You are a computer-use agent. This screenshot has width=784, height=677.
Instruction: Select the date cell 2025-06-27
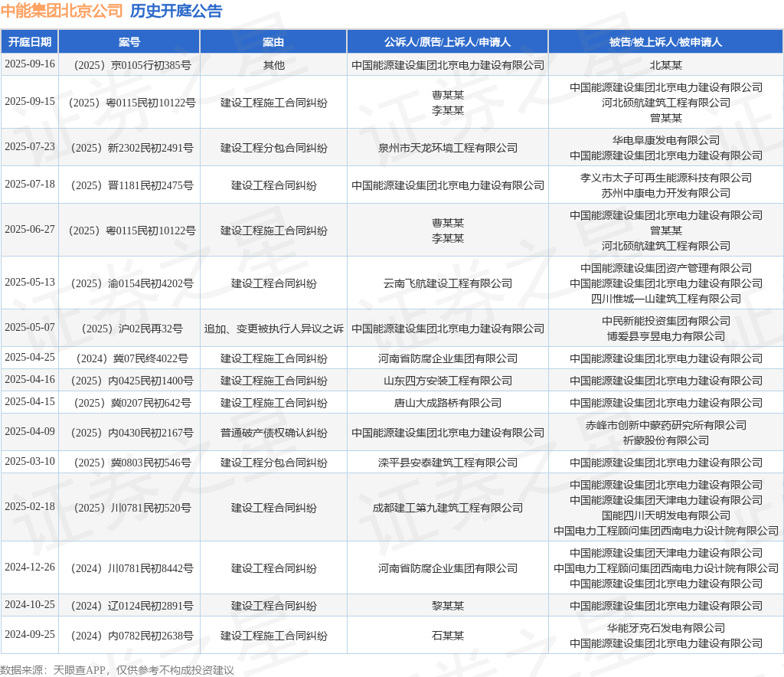point(30,229)
